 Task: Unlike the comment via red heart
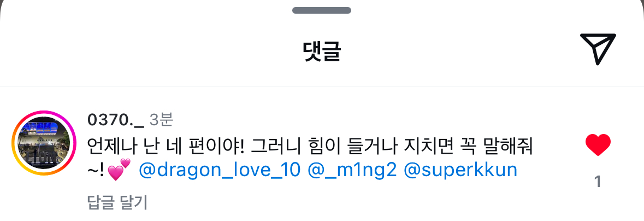pyautogui.click(x=598, y=146)
